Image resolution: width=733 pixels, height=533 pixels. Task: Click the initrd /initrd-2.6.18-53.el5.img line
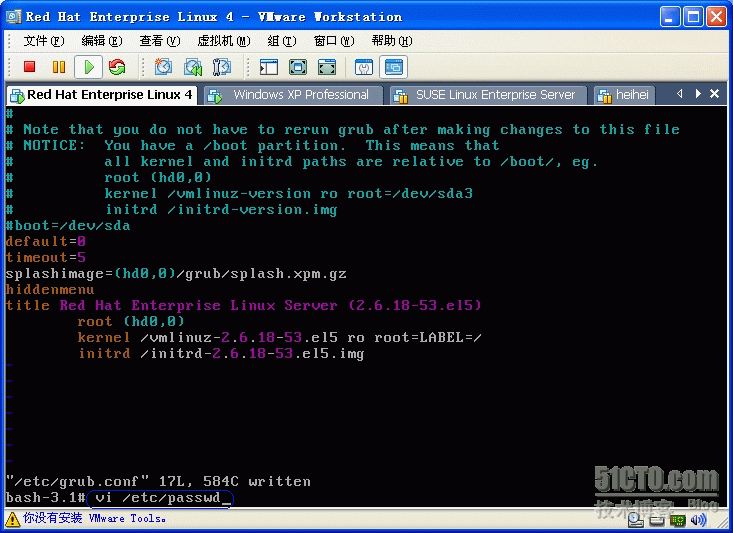[221, 353]
